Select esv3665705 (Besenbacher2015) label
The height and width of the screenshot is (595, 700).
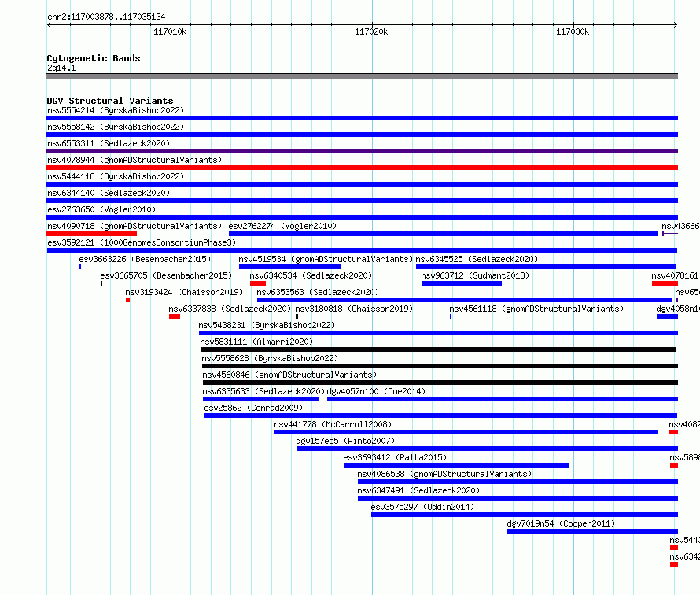coord(166,275)
